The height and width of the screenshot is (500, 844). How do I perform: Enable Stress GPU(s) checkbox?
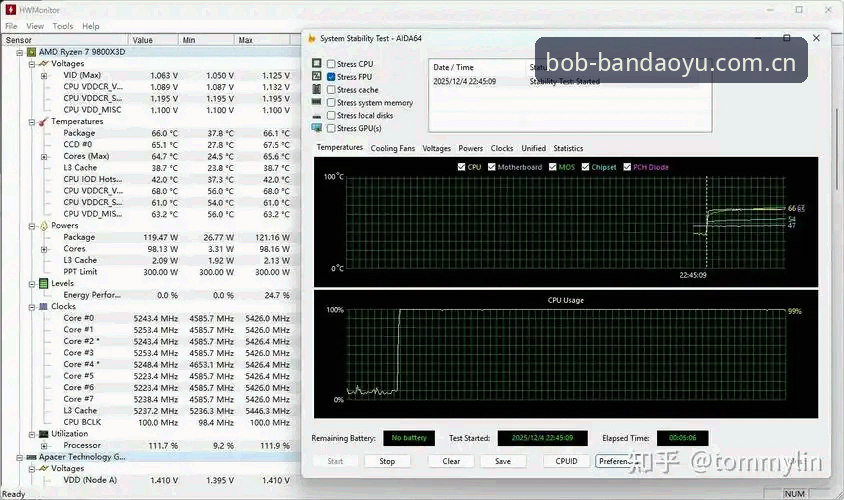331,129
